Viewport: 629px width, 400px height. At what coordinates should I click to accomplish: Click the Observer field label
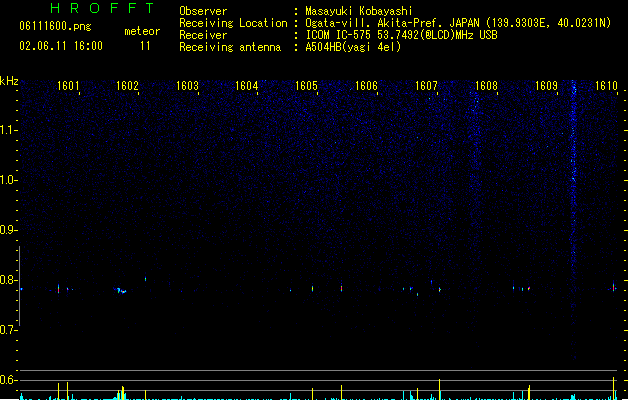203,11
